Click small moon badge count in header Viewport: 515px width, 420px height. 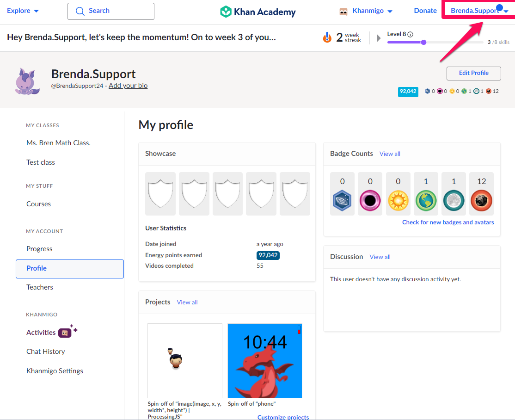pos(478,92)
